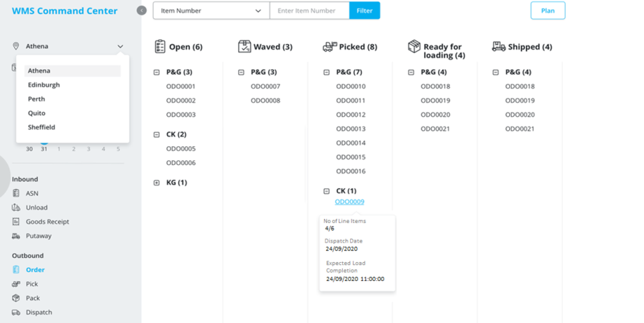Click the Goods Receipt icon
The image size is (644, 323).
(16, 222)
